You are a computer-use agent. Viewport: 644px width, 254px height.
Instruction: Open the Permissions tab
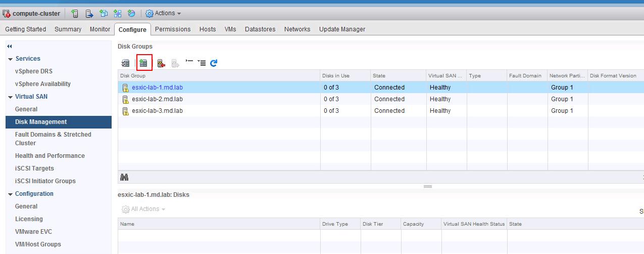(173, 29)
